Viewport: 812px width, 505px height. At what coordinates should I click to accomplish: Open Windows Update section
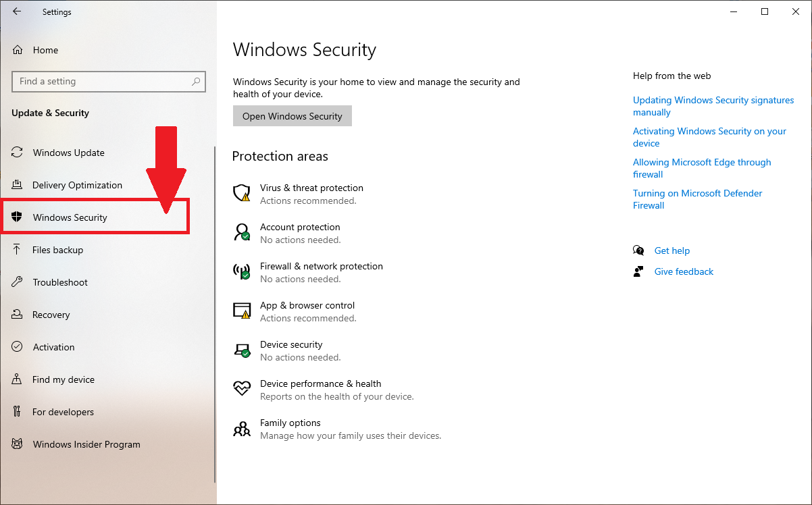point(68,153)
